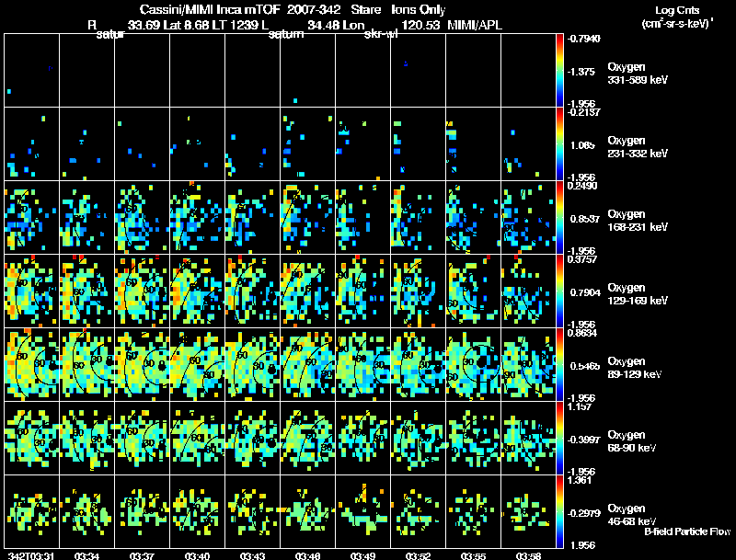Open the 231-332 keV image panel at 03:52
The image size is (736, 560).
click(418, 143)
